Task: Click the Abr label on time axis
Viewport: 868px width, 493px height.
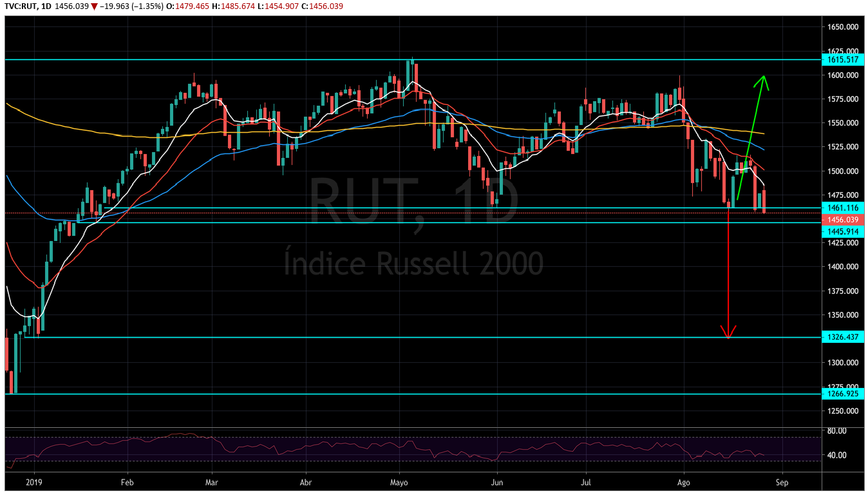Action: [306, 481]
